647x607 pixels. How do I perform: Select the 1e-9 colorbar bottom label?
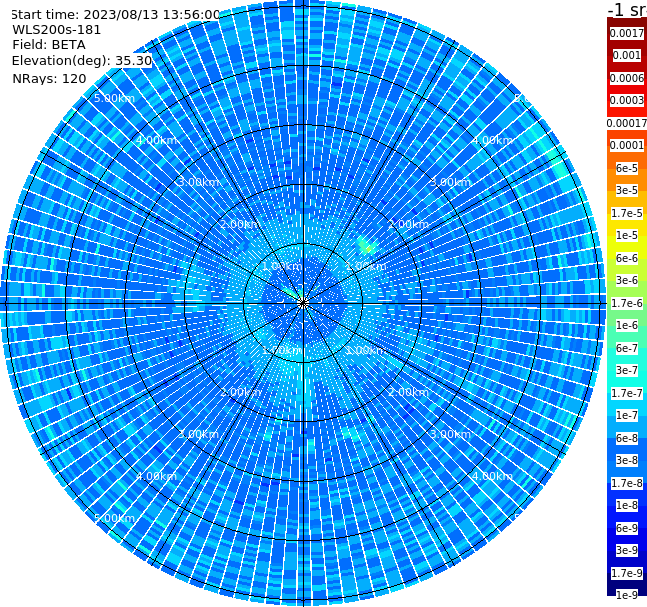627,595
